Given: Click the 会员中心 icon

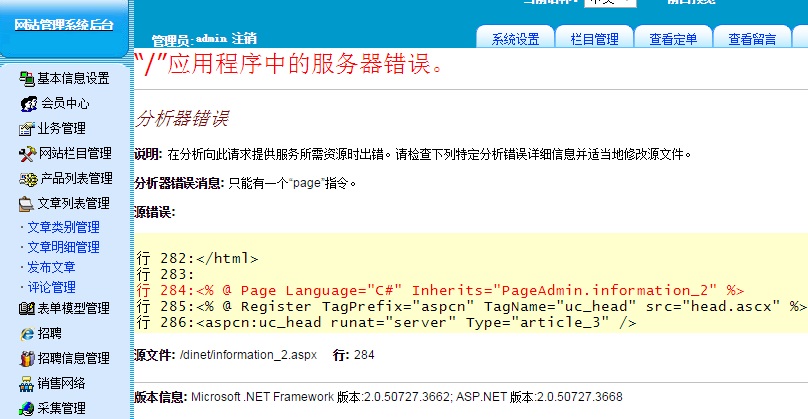Looking at the screenshot, I should coord(28,103).
